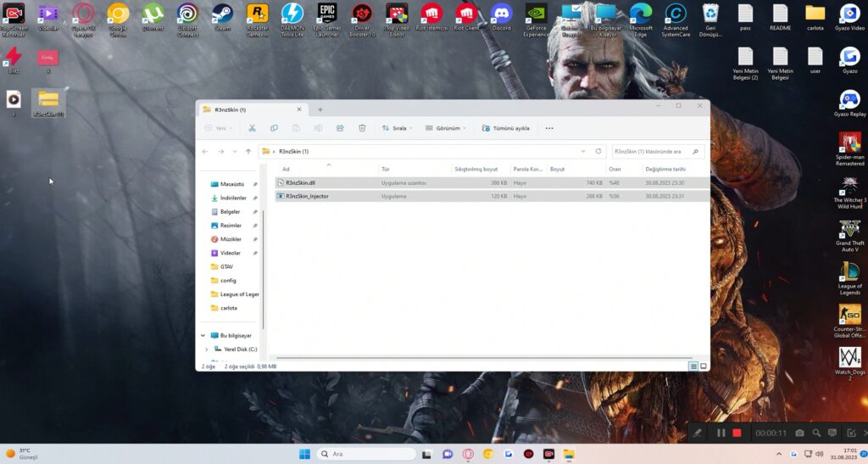The height and width of the screenshot is (464, 868).
Task: Click the Share icon in Explorer toolbar
Action: coord(340,128)
